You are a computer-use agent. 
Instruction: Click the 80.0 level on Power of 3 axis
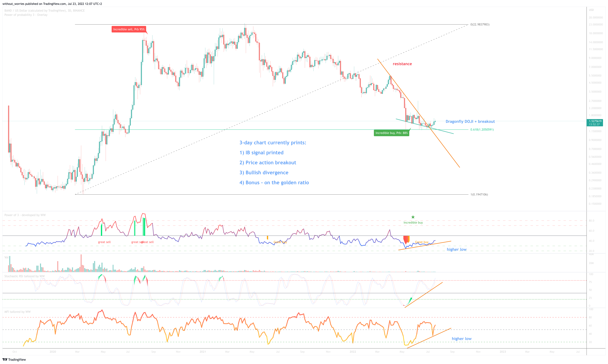(591, 221)
